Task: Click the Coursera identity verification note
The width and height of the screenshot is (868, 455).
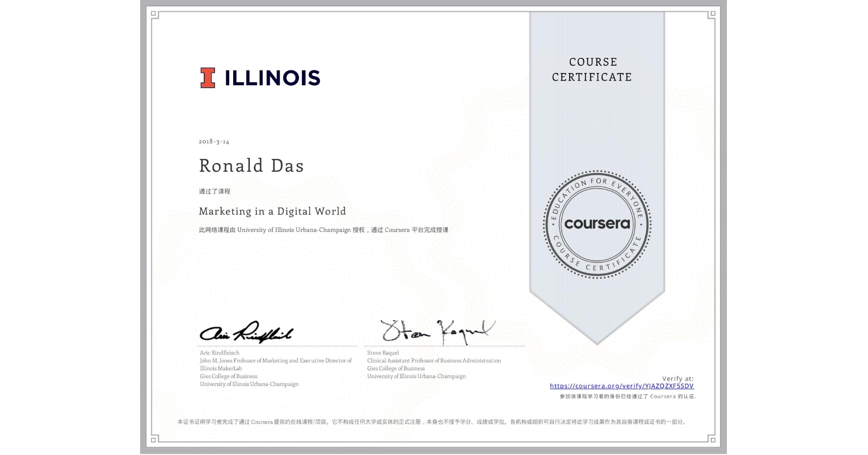Action: pyautogui.click(x=628, y=396)
